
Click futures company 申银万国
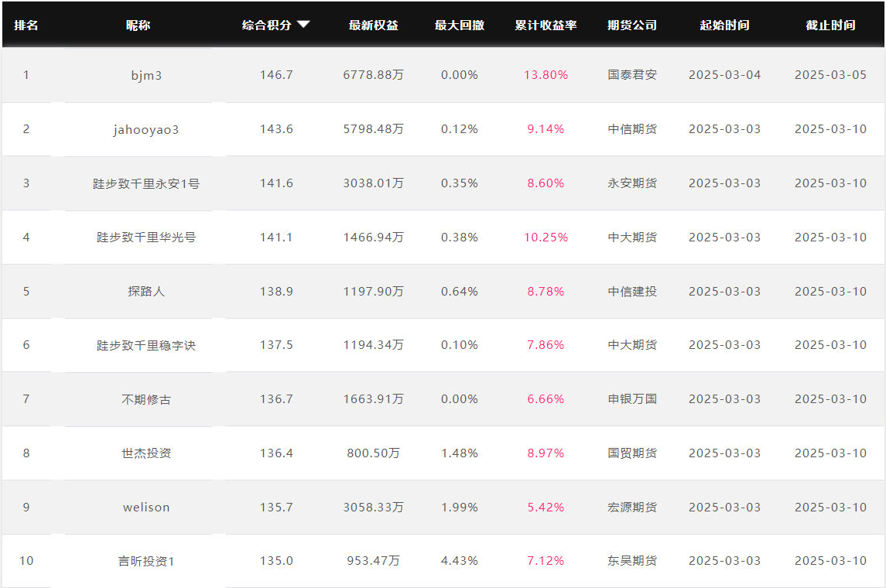[632, 398]
